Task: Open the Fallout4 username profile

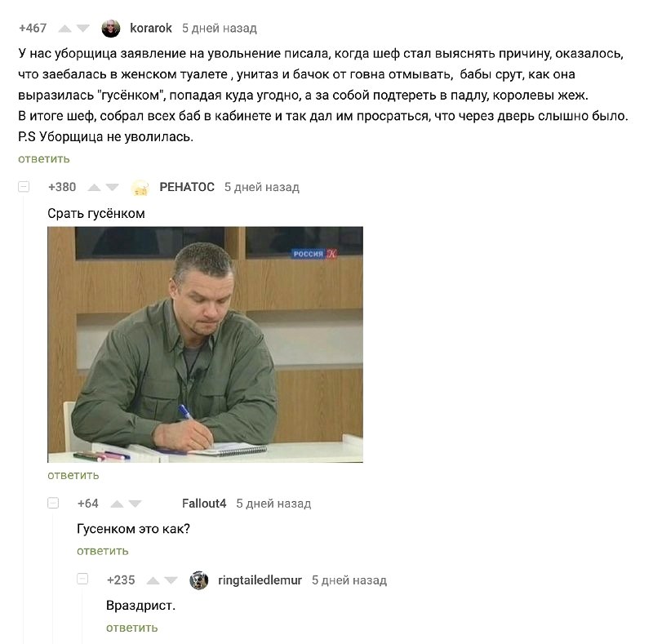Action: click(204, 504)
